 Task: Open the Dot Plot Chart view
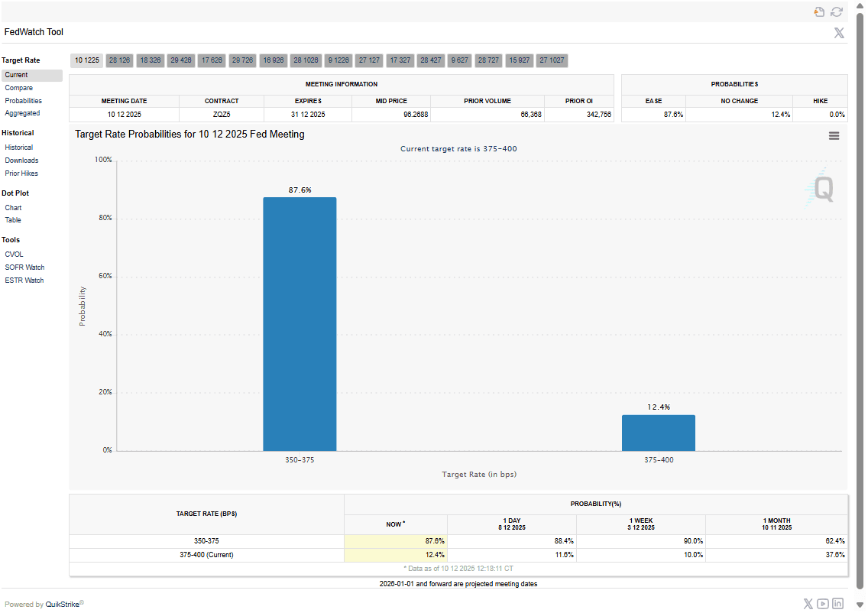pyautogui.click(x=14, y=208)
